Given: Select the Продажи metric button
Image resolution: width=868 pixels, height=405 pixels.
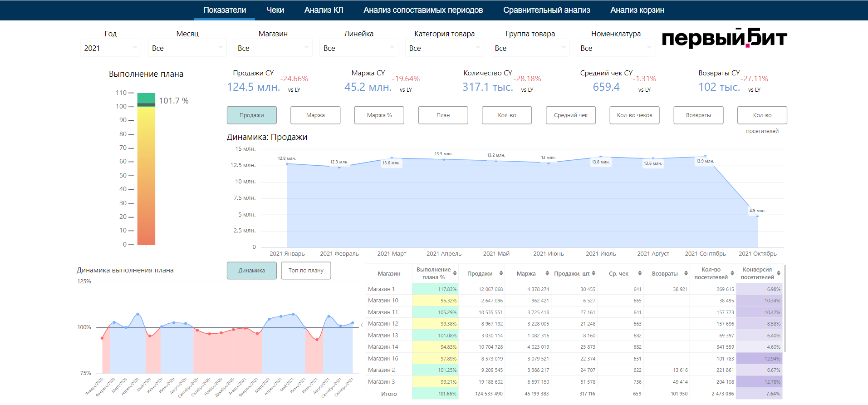Looking at the screenshot, I should pos(252,115).
